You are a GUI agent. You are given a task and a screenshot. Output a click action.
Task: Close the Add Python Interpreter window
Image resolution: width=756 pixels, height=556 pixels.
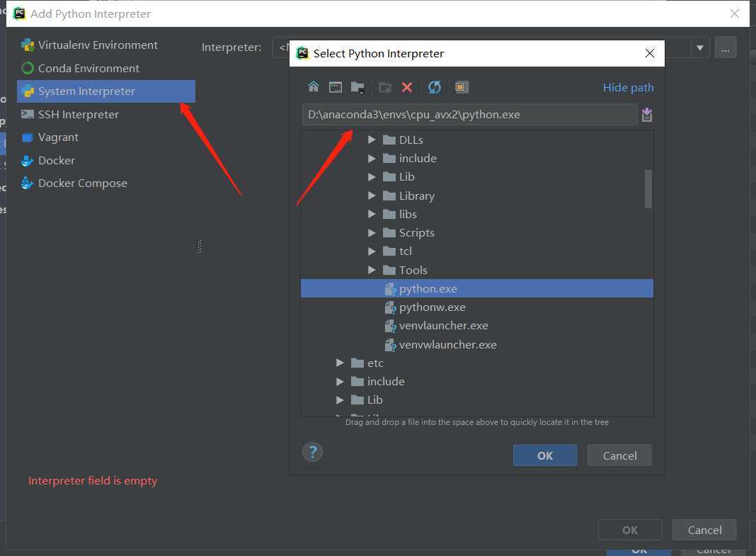735,13
